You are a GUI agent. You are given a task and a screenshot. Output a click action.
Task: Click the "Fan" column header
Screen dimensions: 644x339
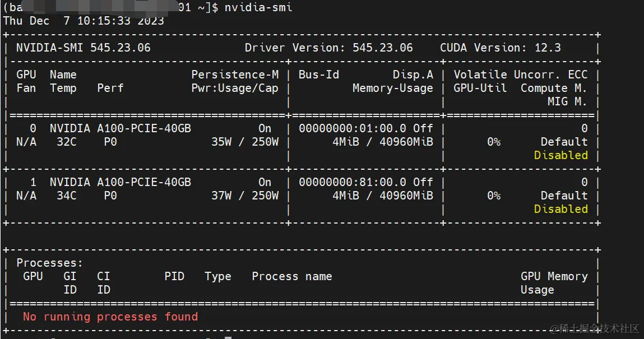coord(26,88)
